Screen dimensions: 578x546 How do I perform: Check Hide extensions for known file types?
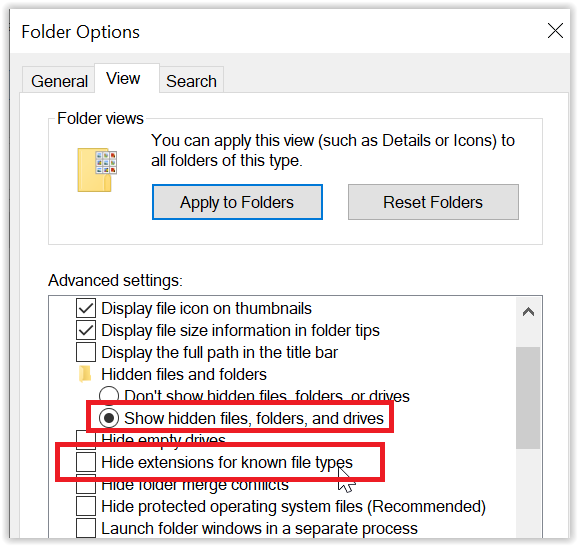86,462
